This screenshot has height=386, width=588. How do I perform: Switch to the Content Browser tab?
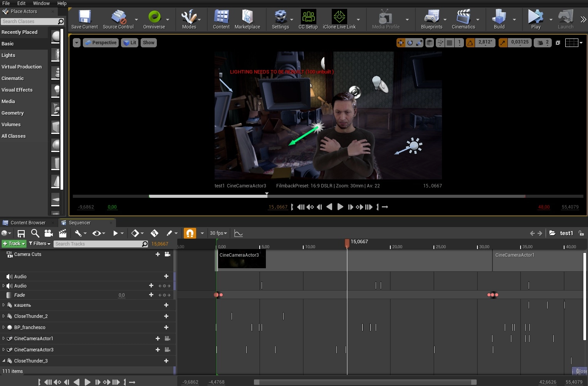[x=28, y=223]
